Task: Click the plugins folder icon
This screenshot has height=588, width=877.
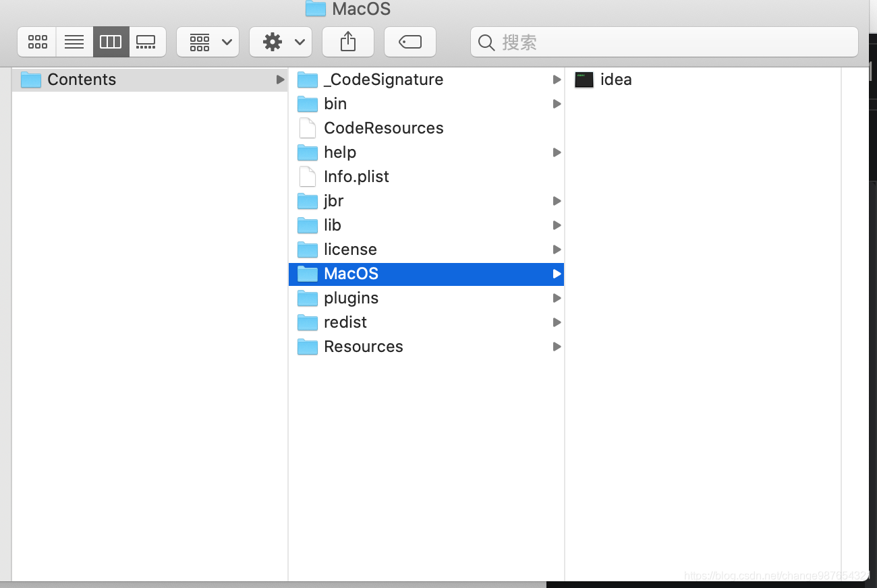Action: tap(308, 298)
